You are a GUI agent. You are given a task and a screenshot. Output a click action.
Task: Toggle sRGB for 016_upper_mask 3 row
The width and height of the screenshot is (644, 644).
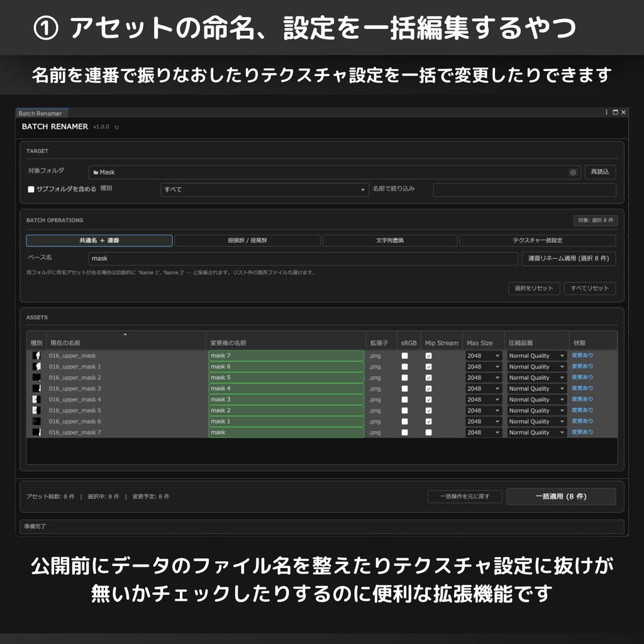click(x=404, y=389)
